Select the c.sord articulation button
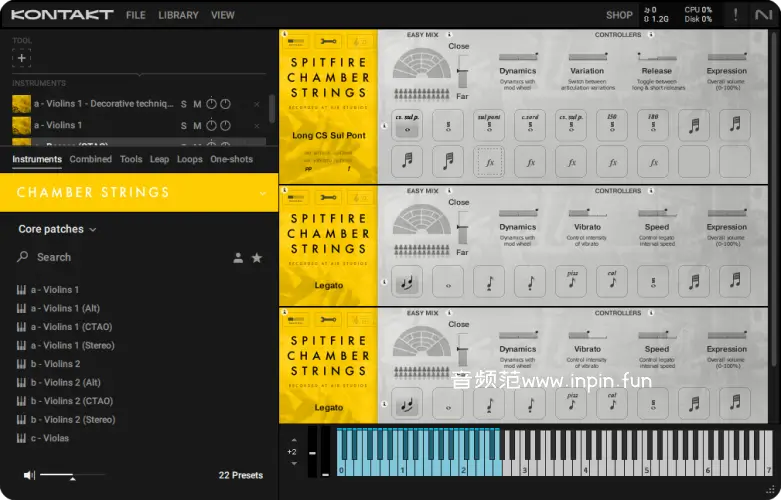Image resolution: width=781 pixels, height=500 pixels. pyautogui.click(x=530, y=125)
